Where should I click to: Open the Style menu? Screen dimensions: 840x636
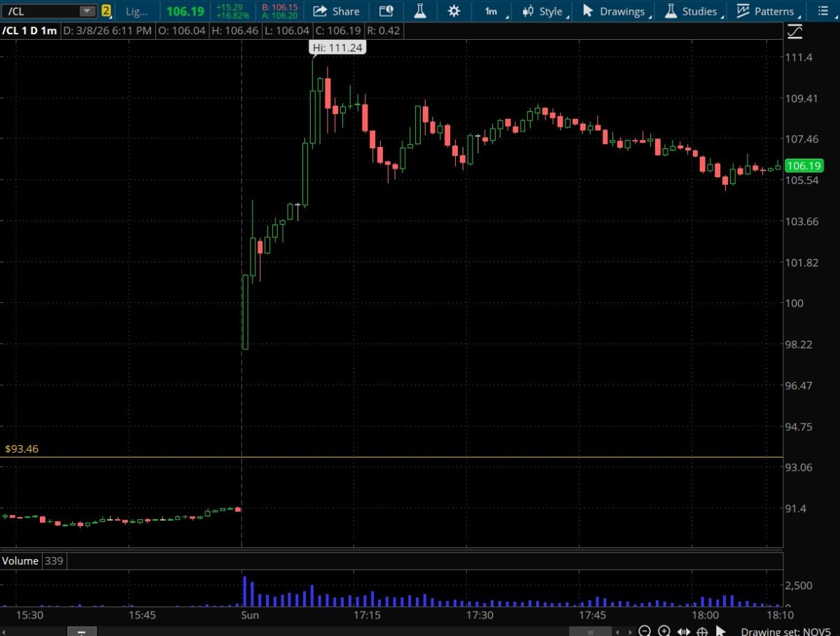coord(543,11)
